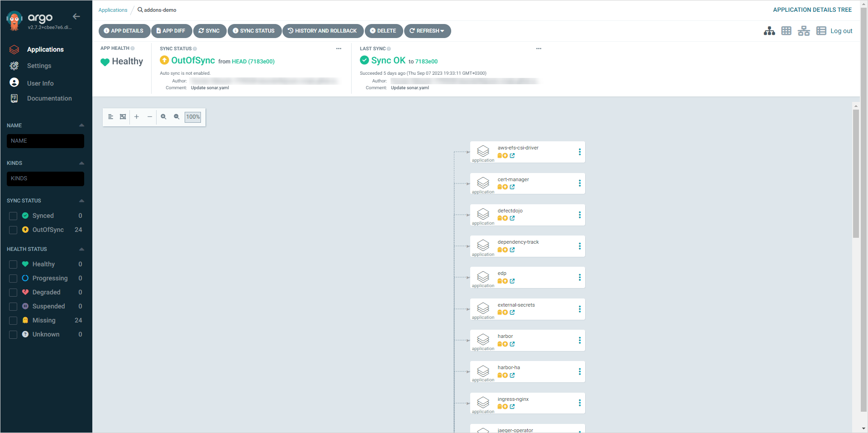Click Log out link
Image resolution: width=868 pixels, height=433 pixels.
[841, 31]
